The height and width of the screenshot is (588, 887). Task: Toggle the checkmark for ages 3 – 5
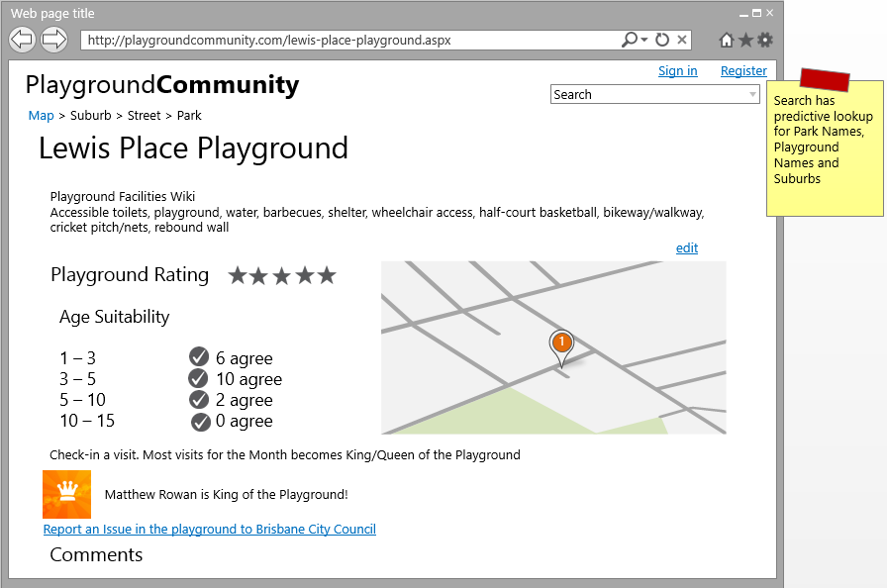coord(198,378)
